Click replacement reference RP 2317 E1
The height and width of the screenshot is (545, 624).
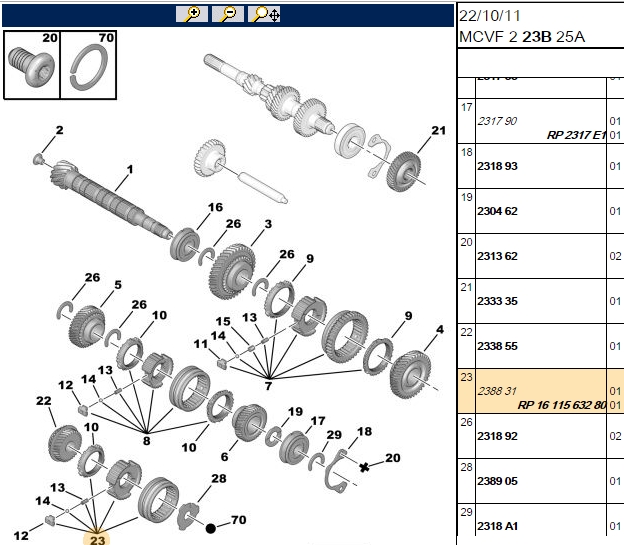coord(576,135)
